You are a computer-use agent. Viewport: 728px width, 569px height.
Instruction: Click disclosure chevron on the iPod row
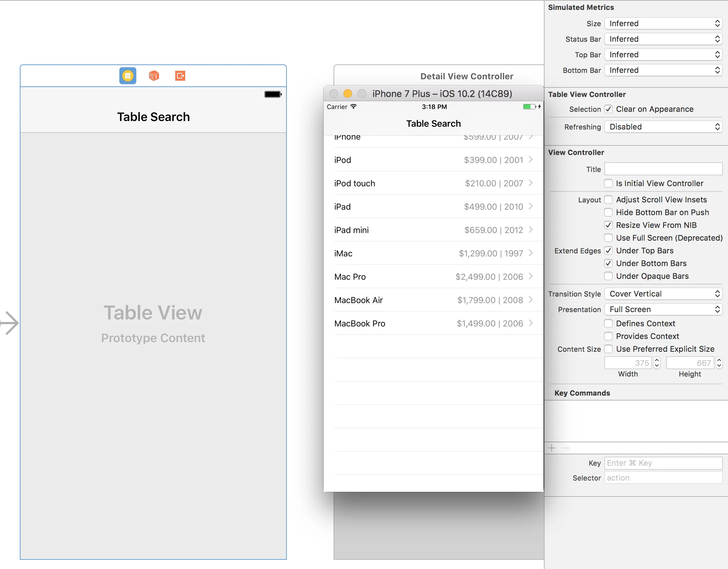point(530,160)
